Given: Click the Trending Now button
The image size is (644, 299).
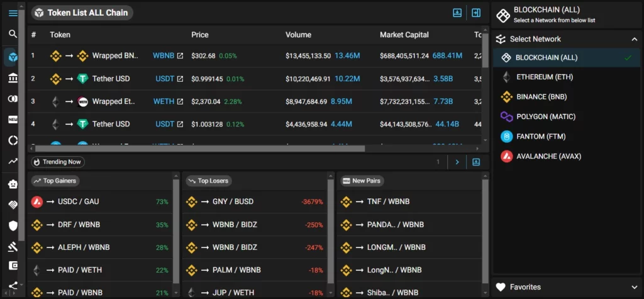Looking at the screenshot, I should coord(58,162).
